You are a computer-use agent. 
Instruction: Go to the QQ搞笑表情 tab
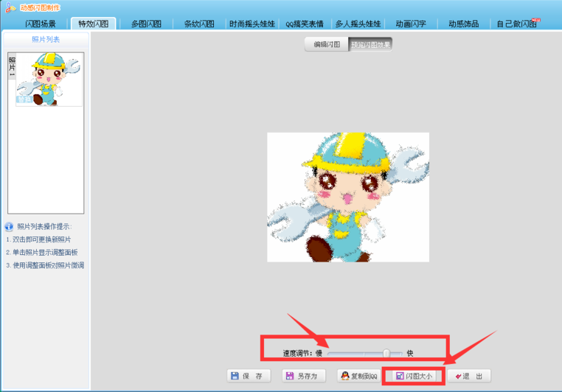pos(305,24)
